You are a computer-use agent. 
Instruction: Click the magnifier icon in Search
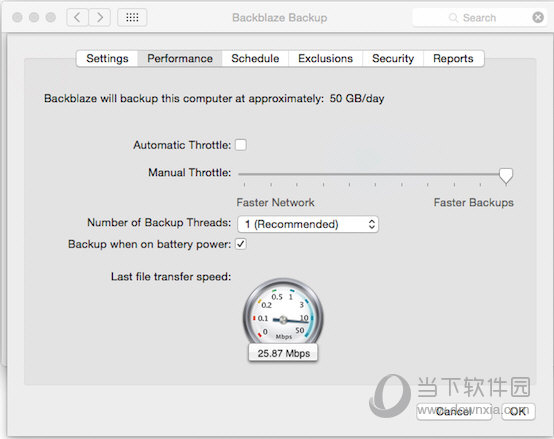coord(453,18)
